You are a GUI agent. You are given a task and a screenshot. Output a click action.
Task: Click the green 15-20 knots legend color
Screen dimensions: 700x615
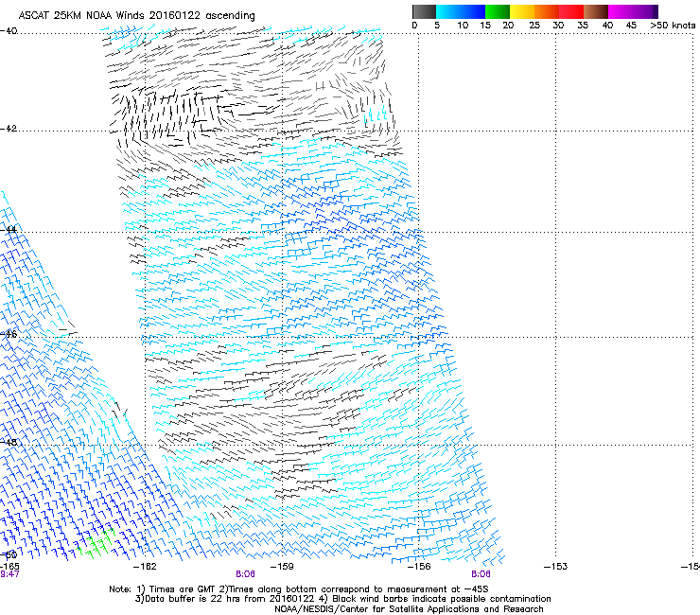[x=498, y=11]
